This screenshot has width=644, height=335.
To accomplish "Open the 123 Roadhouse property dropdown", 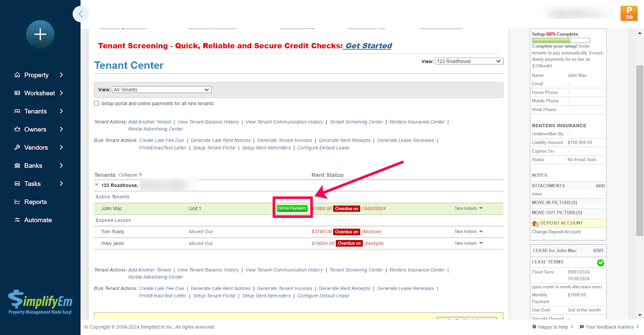I will (x=469, y=61).
